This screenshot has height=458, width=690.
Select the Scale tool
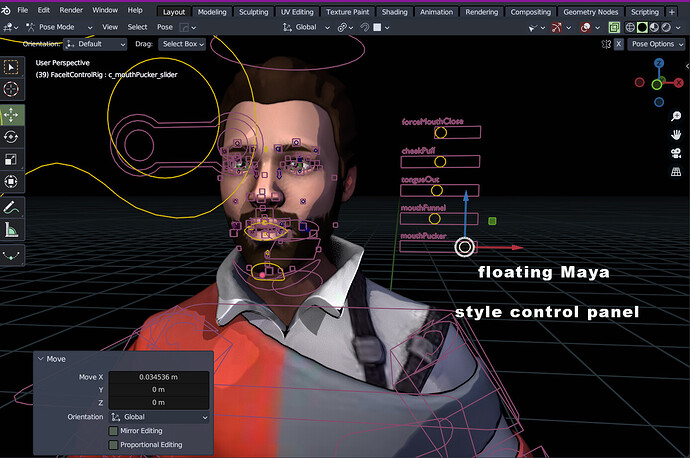coord(11,159)
